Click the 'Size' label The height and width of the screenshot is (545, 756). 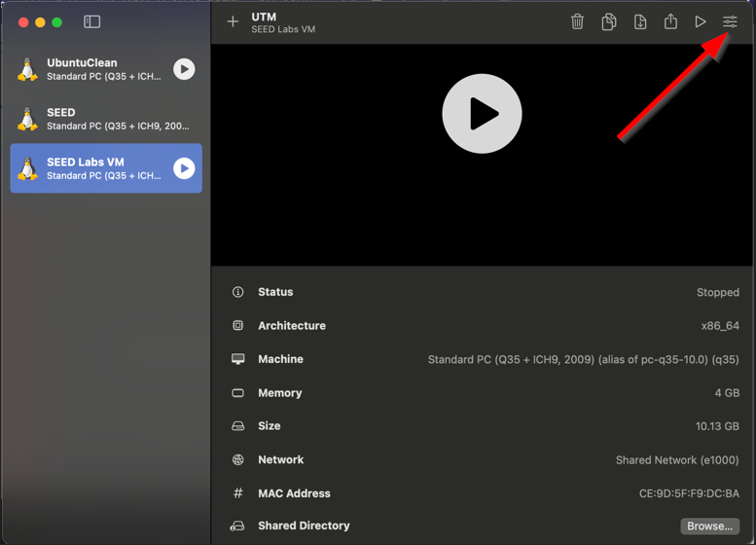[x=270, y=426]
